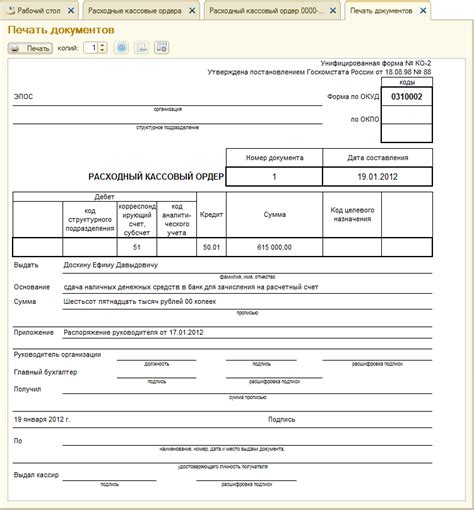Close the Рабочий стол tab
This screenshot has height=510, width=474.
71,11
